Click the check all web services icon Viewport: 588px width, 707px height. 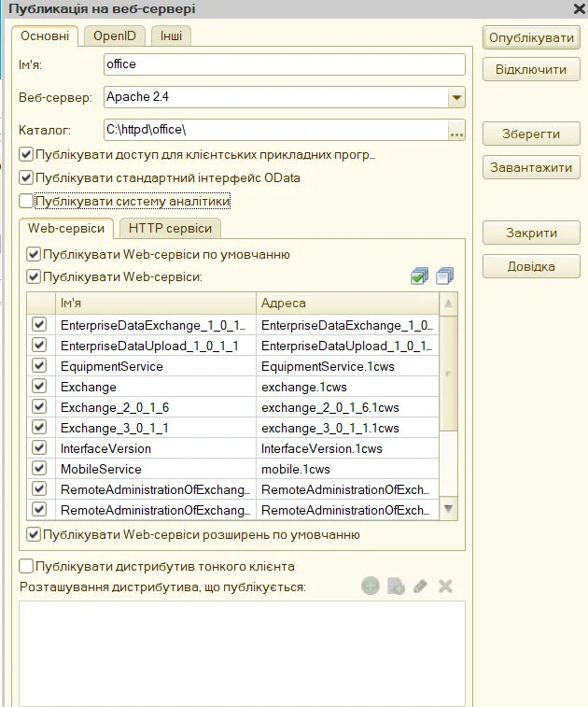coord(420,276)
